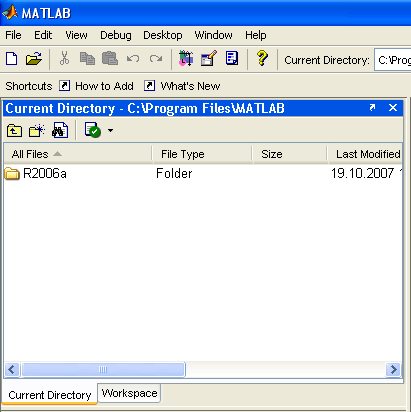This screenshot has width=411, height=412.
Task: Click the What's New shortcut link
Action: click(x=190, y=86)
